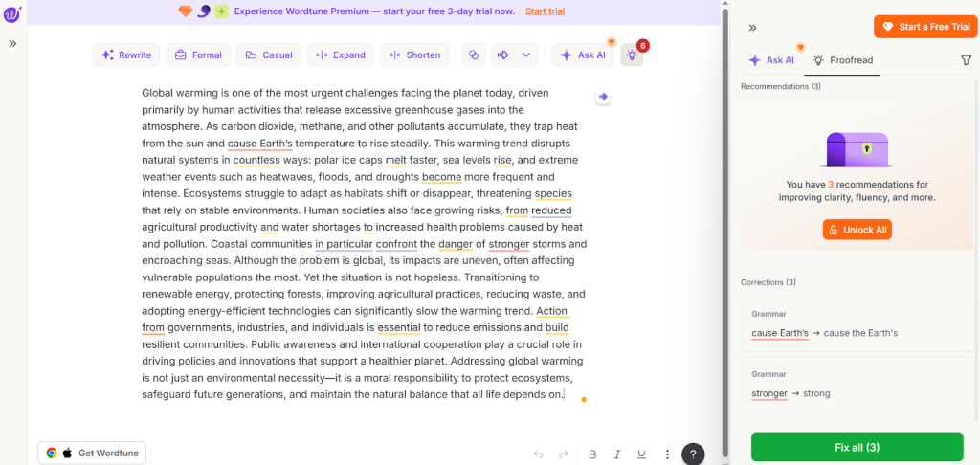The width and height of the screenshot is (980, 465).
Task: Toggle the proofread lightbulb with badge 6
Action: [x=632, y=55]
